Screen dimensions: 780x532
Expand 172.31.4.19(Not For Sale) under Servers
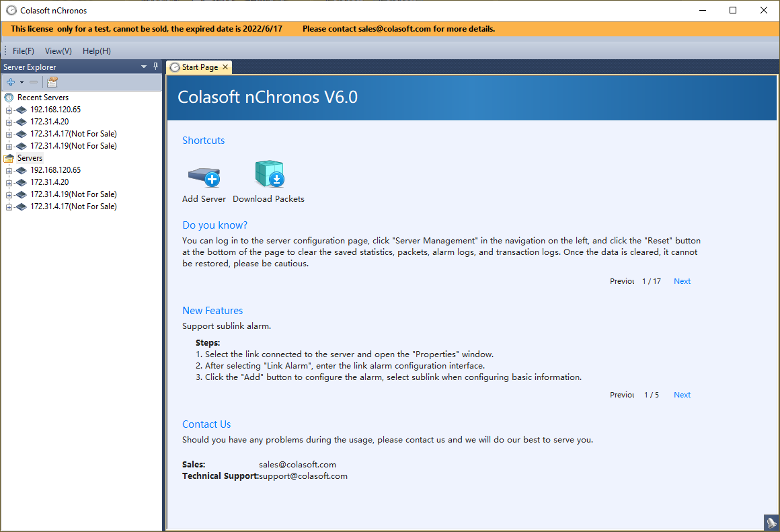pyautogui.click(x=9, y=194)
